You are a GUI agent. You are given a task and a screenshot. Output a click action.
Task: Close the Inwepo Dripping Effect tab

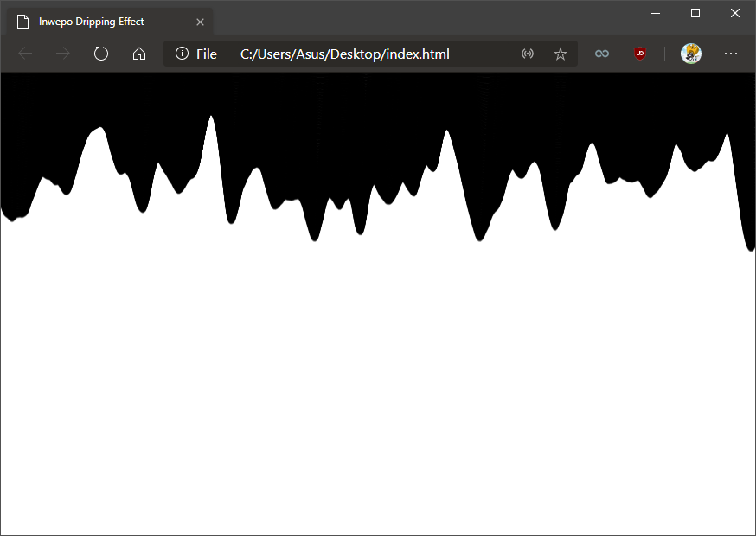tap(200, 22)
